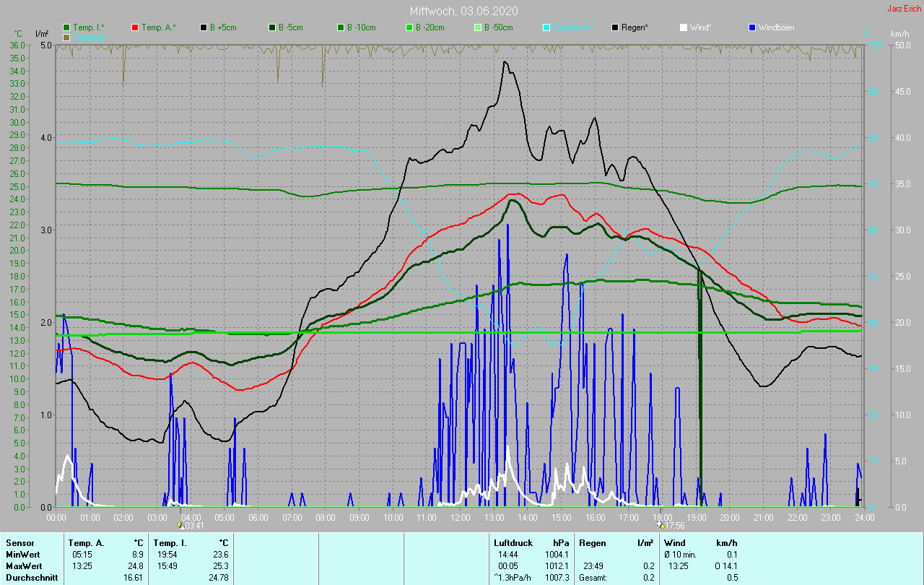Select the black B +5cm legend swatch

tap(204, 27)
